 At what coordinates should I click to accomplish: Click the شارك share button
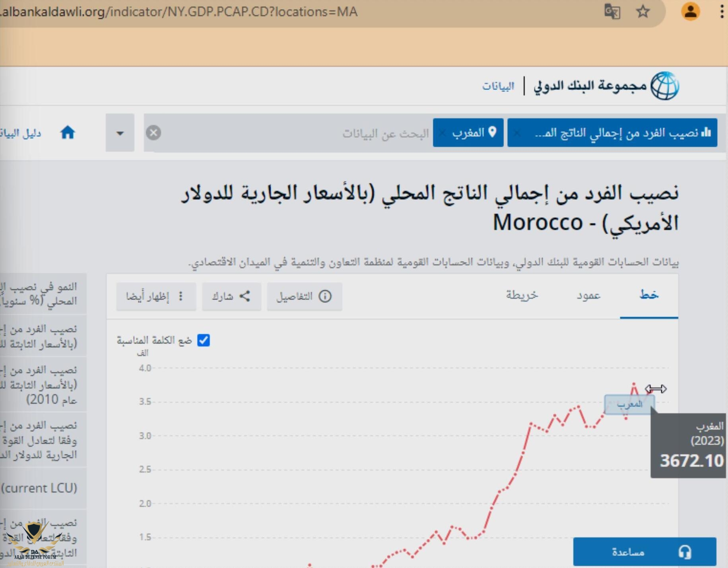(231, 296)
